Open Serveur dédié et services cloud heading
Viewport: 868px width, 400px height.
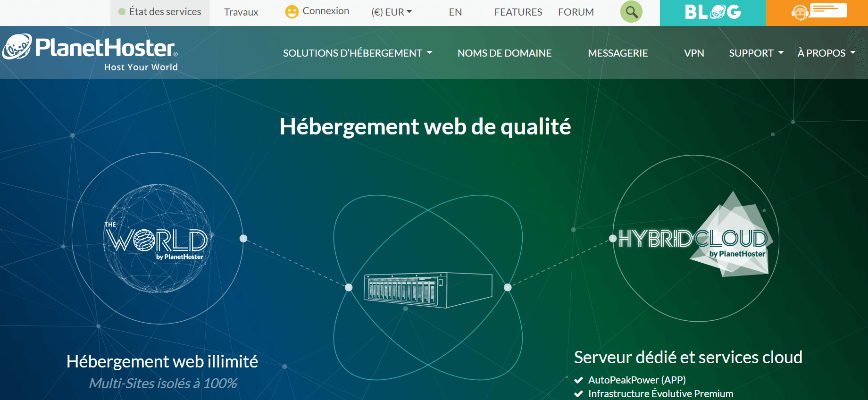pyautogui.click(x=688, y=358)
